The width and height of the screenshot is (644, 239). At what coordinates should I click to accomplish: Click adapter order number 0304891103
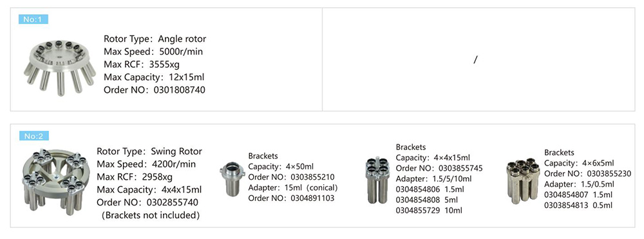coord(312,198)
